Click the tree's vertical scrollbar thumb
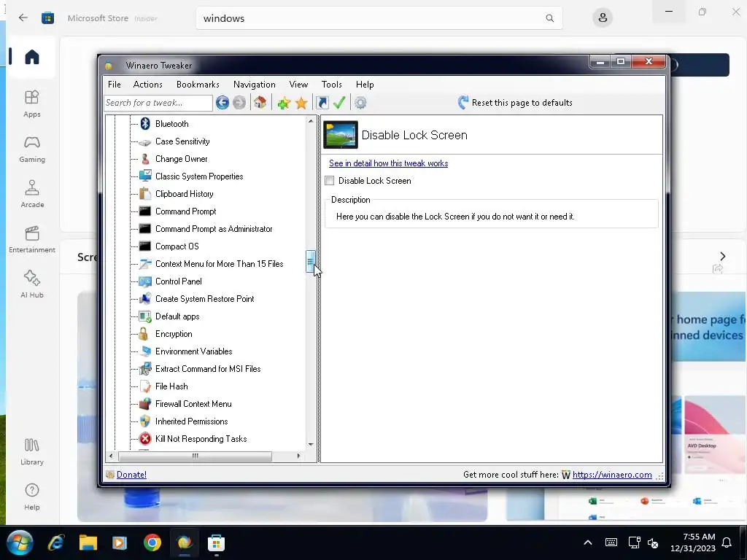747x560 pixels. coord(311,262)
